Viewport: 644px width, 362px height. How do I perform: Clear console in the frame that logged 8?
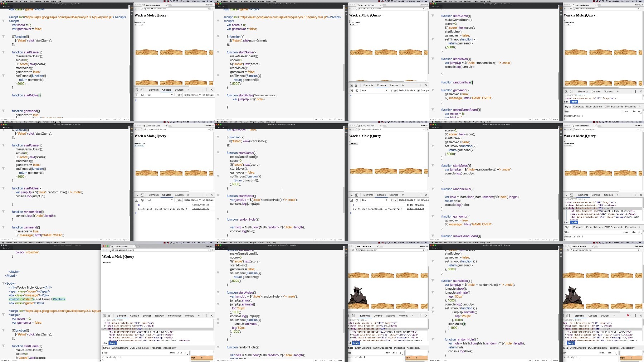[x=142, y=200]
